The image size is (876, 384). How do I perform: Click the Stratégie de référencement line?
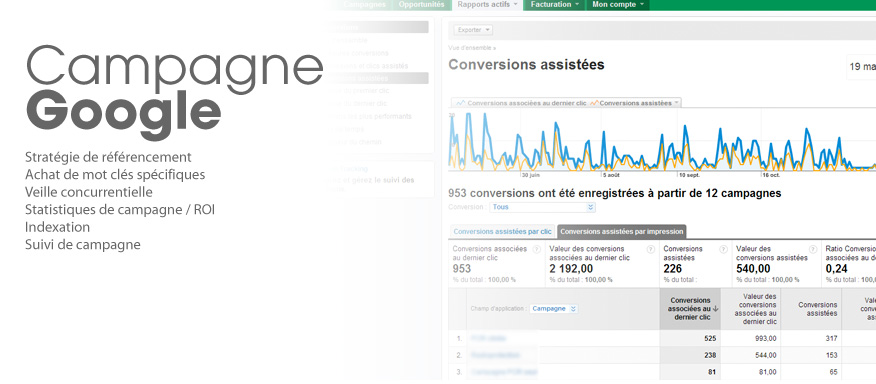point(108,157)
